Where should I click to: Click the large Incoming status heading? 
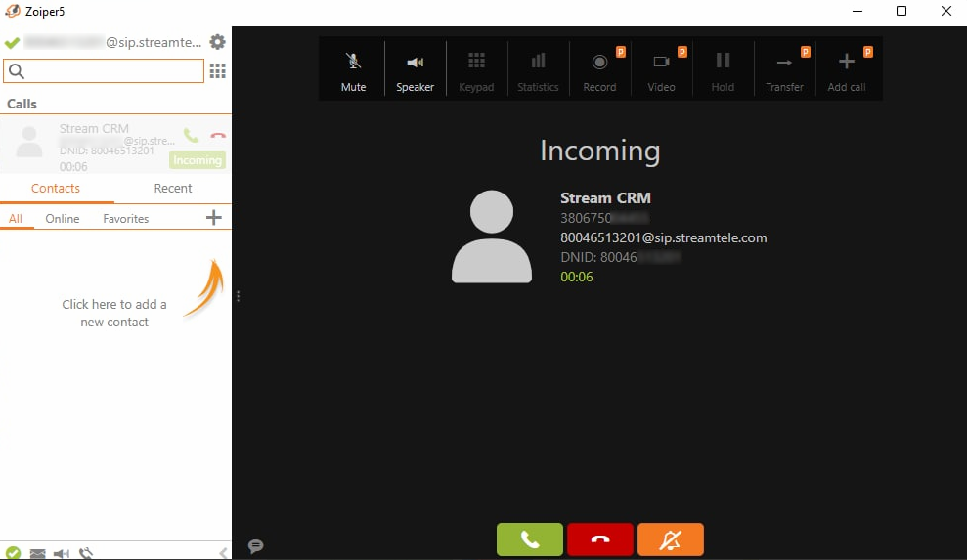[x=600, y=151]
